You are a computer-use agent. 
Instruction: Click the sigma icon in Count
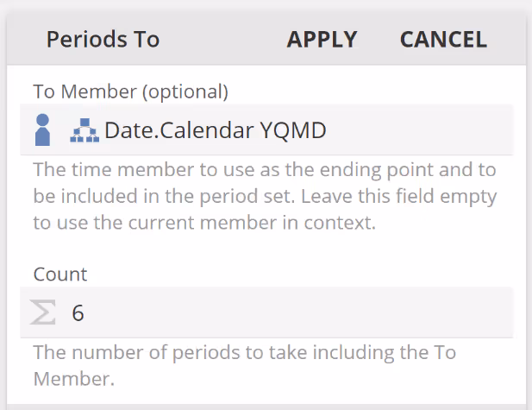(43, 312)
